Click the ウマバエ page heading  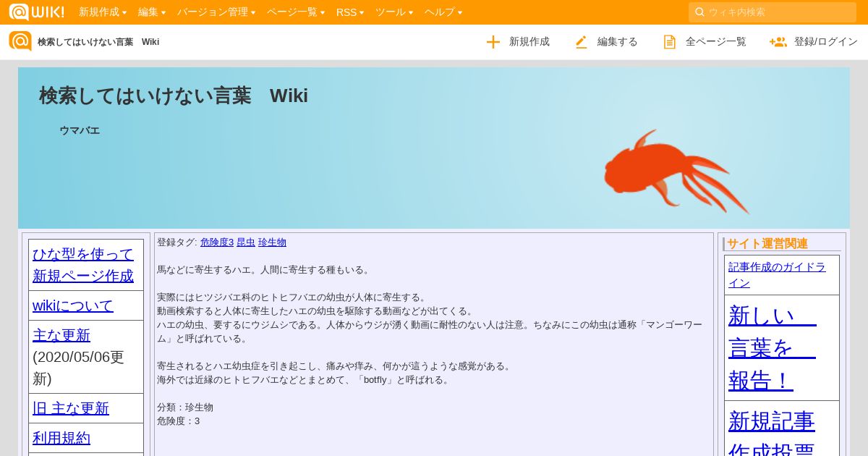click(x=80, y=130)
